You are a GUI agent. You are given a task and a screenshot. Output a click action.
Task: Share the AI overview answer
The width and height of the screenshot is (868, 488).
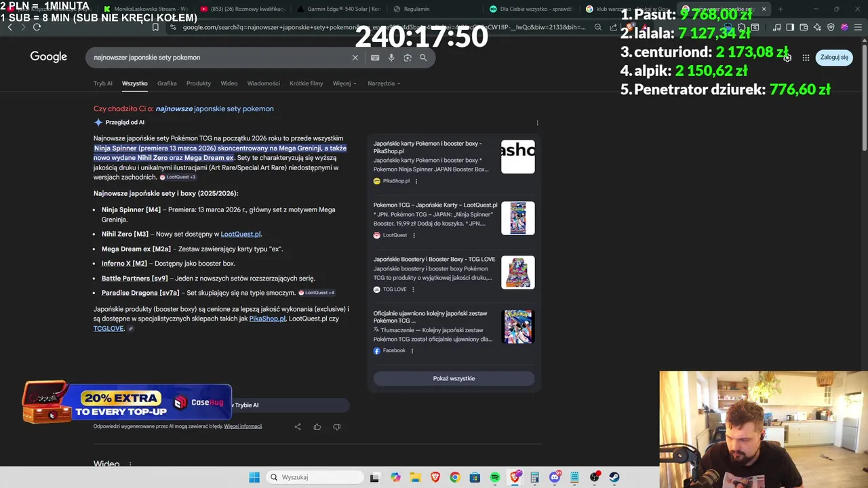coord(298,426)
